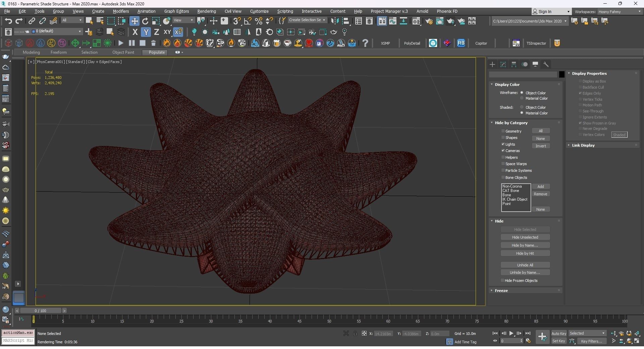The image size is (644, 349).
Task: Click the Add Time Tag icon
Action: [x=449, y=342]
